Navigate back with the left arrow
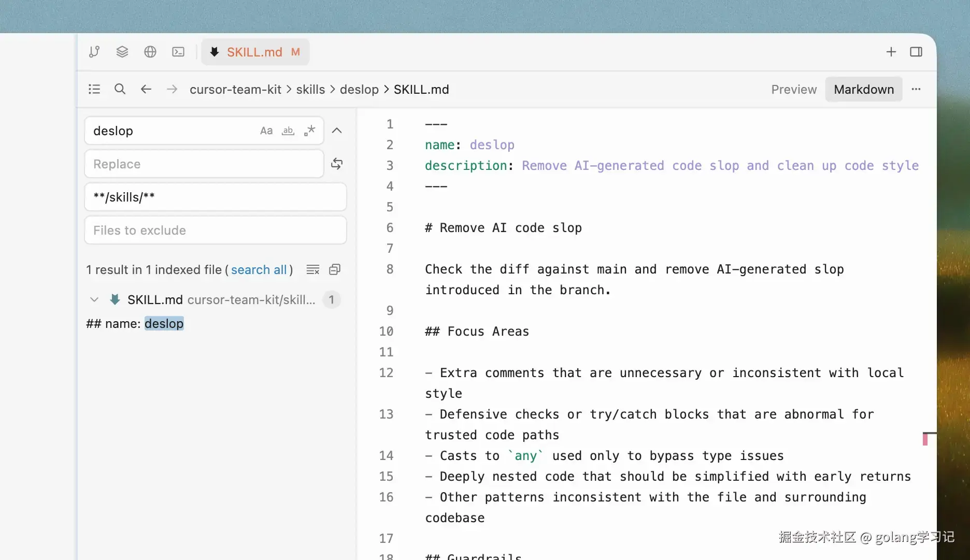Viewport: 970px width, 560px height. coord(146,89)
